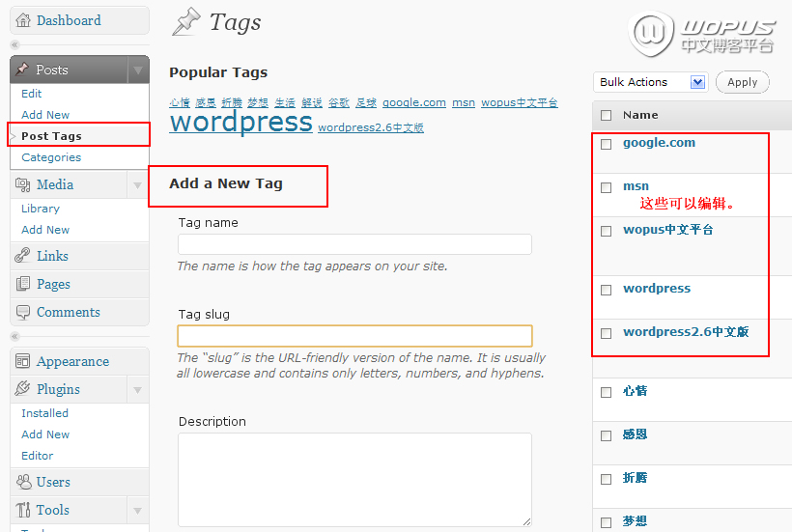The width and height of the screenshot is (792, 532).
Task: Open Categories under Posts
Action: click(51, 157)
